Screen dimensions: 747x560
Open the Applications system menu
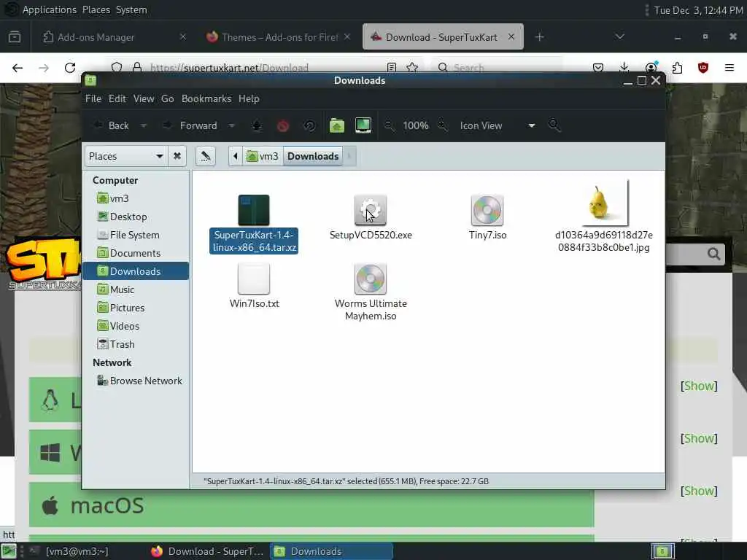point(49,9)
